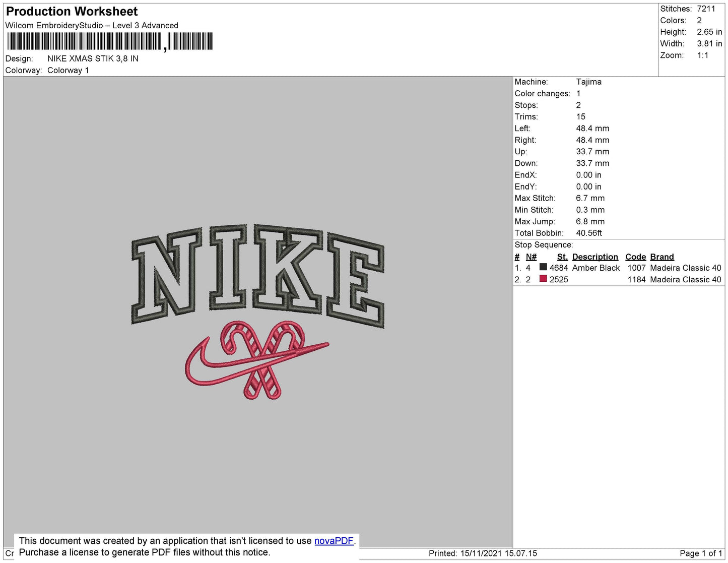
Task: Select the Colors value '2' in the header
Action: click(699, 21)
